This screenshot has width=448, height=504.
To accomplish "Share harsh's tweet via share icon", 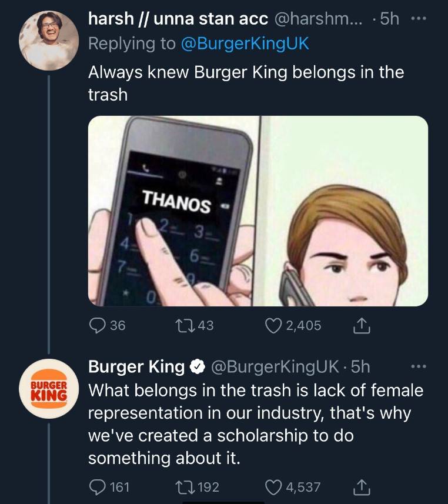I will pyautogui.click(x=362, y=325).
